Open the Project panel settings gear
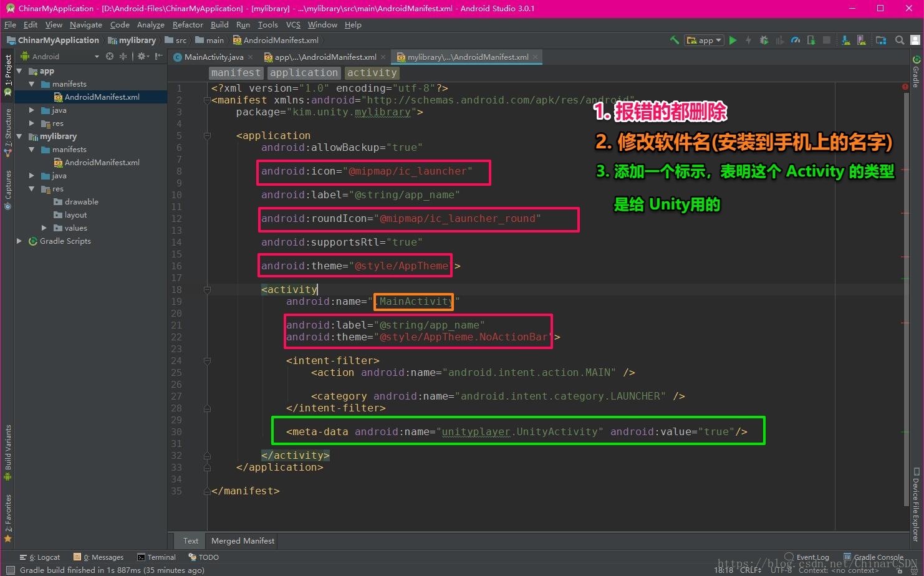Screen dimensions: 924x576 pos(143,56)
